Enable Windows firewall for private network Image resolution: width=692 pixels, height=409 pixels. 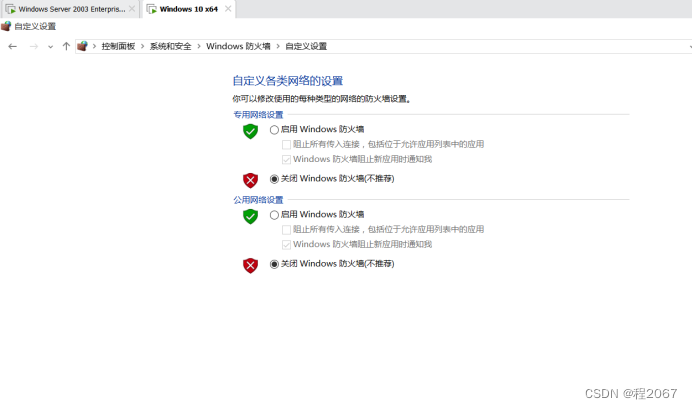[x=274, y=130]
